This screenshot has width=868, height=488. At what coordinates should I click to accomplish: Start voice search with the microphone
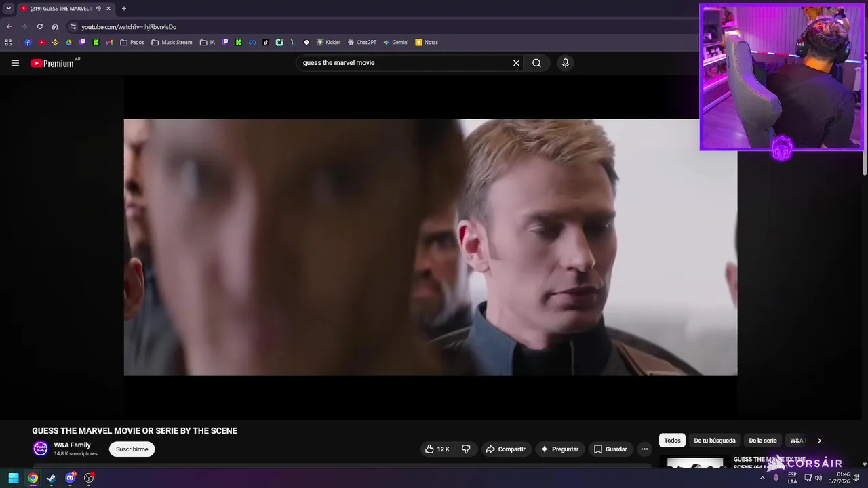point(566,63)
